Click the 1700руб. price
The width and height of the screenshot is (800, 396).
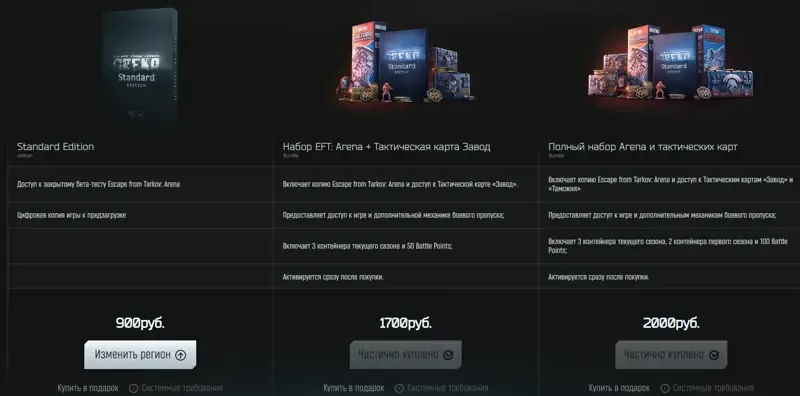(x=406, y=323)
